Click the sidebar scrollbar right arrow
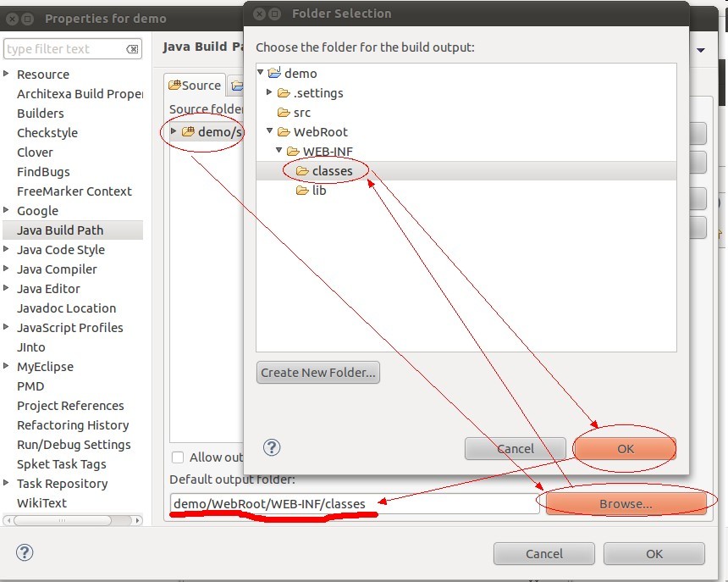The width and height of the screenshot is (728, 582). point(137,521)
